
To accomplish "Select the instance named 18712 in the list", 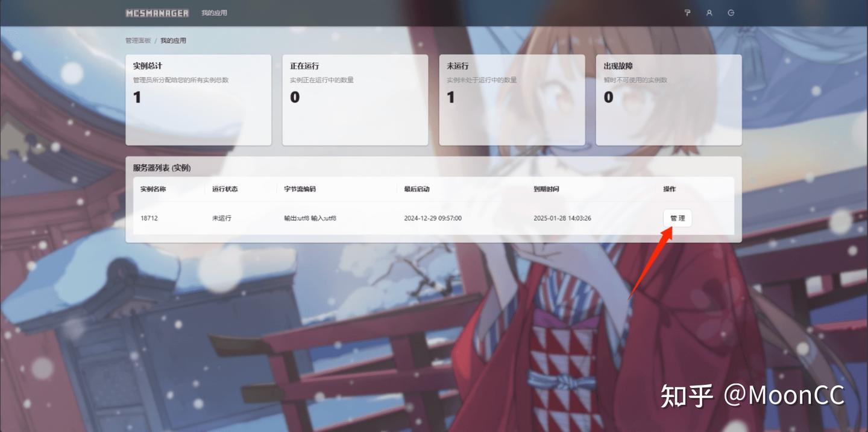I will coord(148,218).
